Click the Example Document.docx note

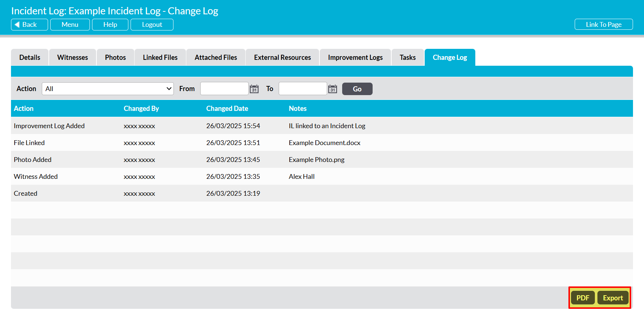point(325,142)
